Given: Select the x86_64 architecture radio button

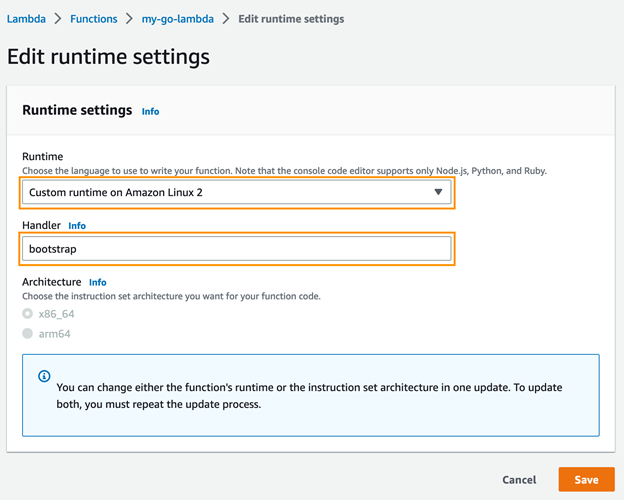Looking at the screenshot, I should (x=28, y=314).
